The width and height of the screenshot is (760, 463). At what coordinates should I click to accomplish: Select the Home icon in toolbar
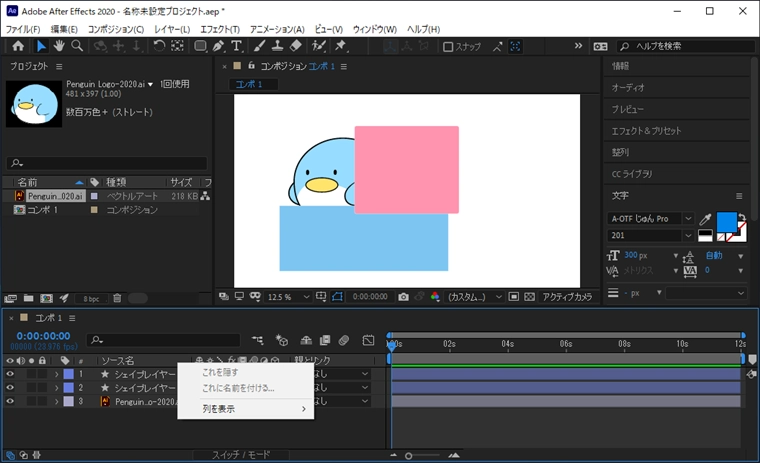(x=18, y=46)
